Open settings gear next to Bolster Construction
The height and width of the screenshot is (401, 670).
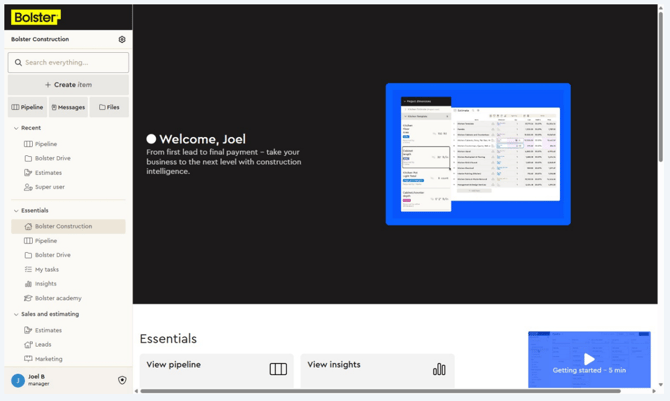(x=122, y=40)
